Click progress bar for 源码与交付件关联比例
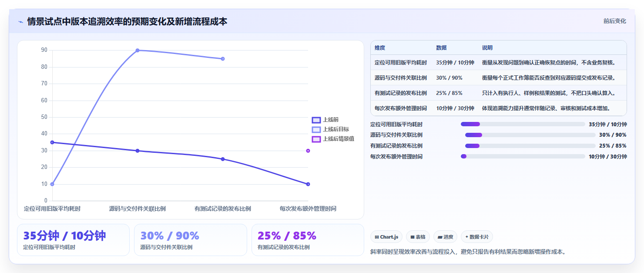Screen dimensions: 644x273 [530, 135]
